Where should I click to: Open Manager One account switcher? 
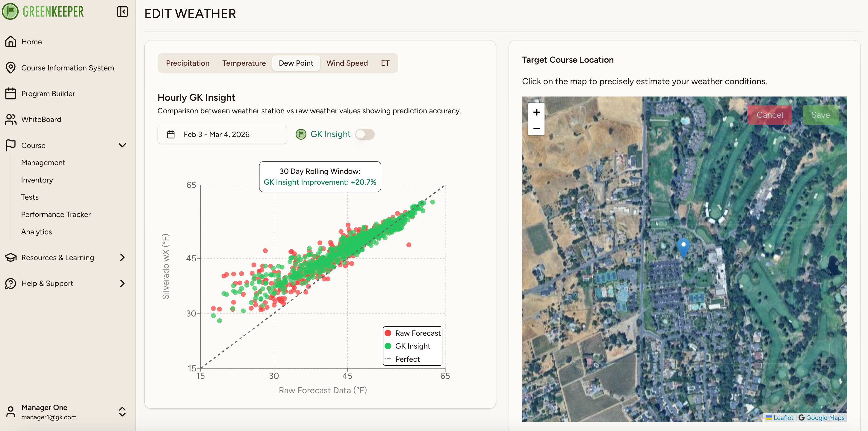(122, 412)
